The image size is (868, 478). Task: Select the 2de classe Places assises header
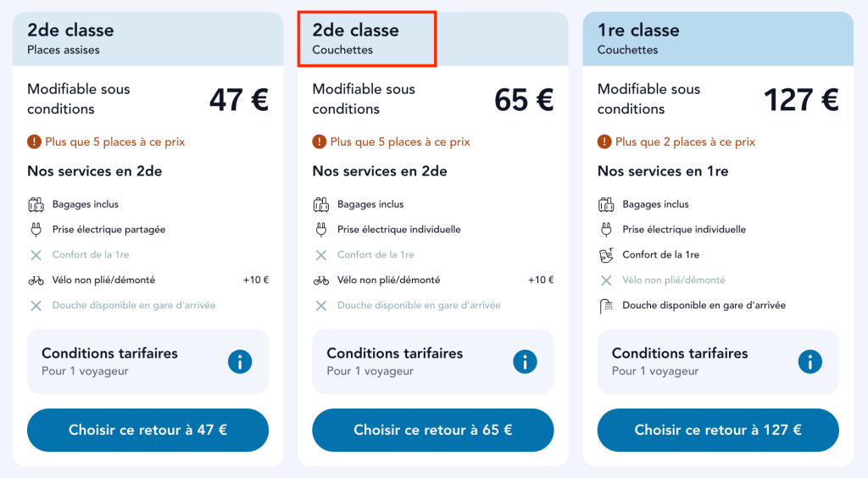147,39
